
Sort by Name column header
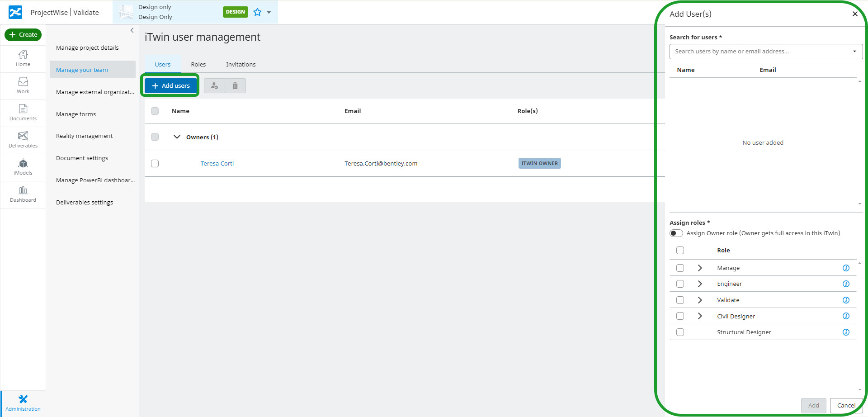(x=180, y=111)
